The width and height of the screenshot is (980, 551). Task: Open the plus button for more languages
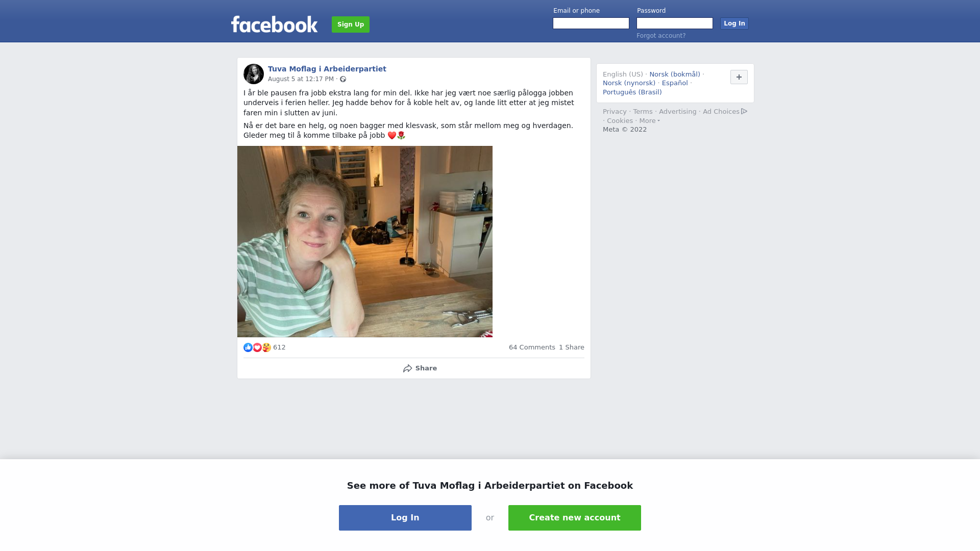[739, 77]
